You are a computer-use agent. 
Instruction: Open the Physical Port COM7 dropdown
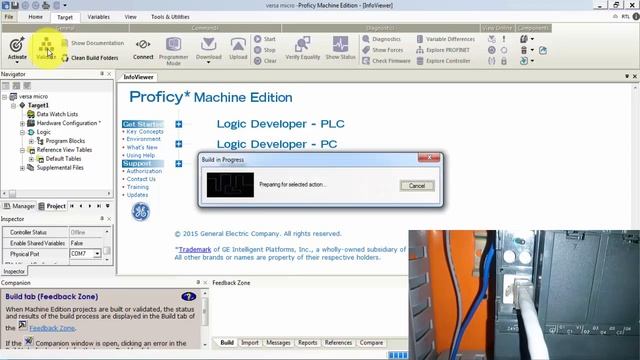point(97,254)
